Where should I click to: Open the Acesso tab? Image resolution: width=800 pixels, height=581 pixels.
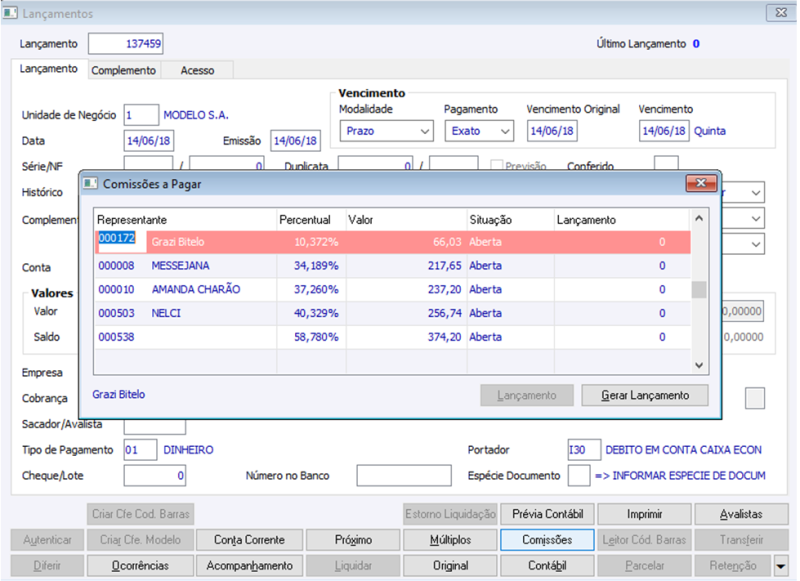(x=197, y=70)
